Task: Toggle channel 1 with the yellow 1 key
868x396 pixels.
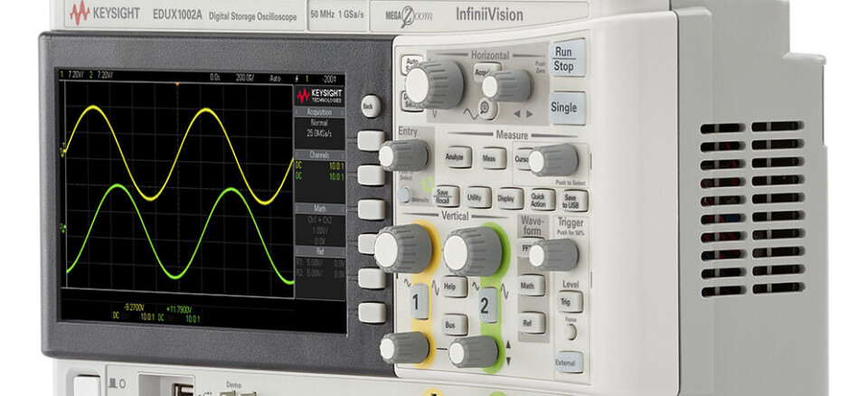Action: point(420,302)
